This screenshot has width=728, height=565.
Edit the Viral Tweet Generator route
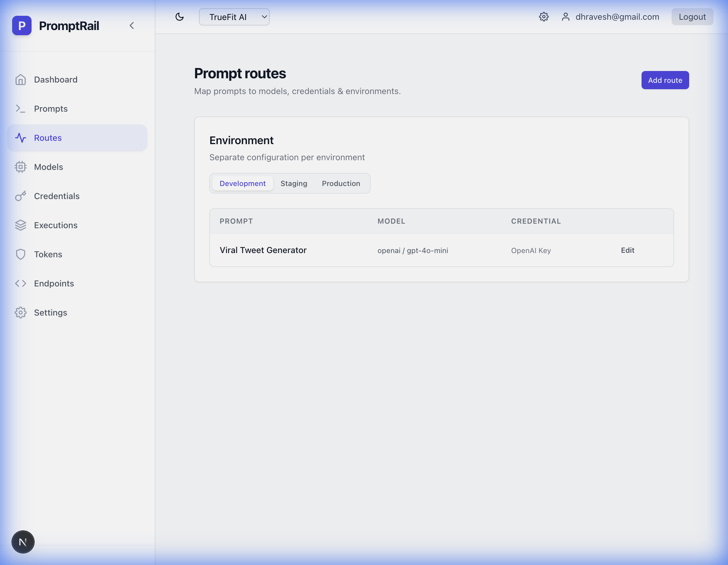(627, 250)
